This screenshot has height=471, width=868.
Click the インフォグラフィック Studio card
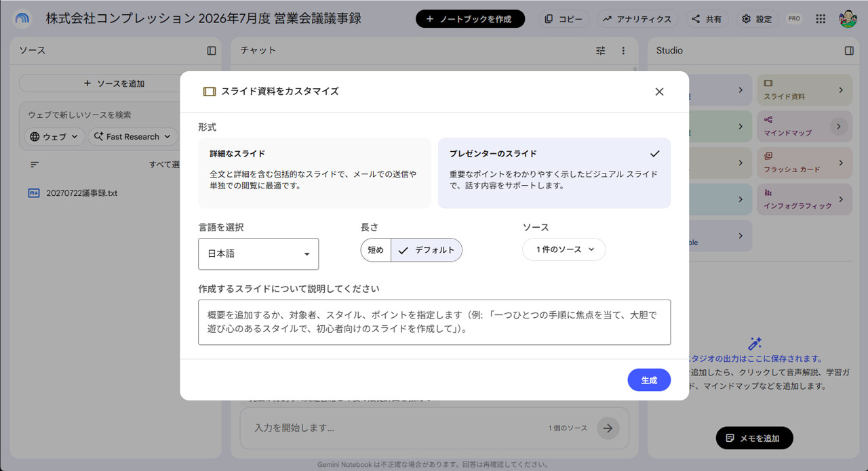tap(804, 199)
